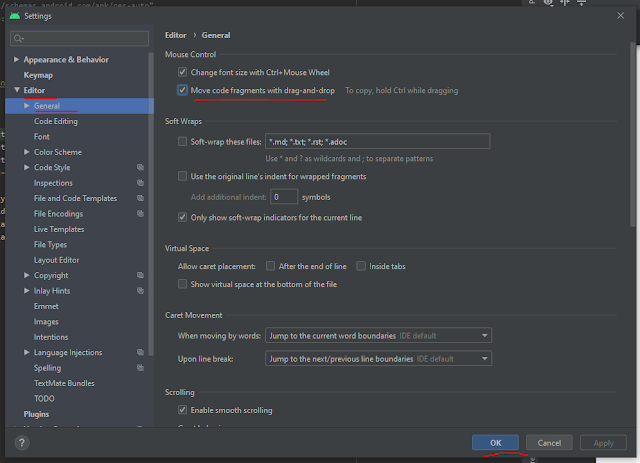Click the project-level icon beside Copyright

click(x=141, y=276)
